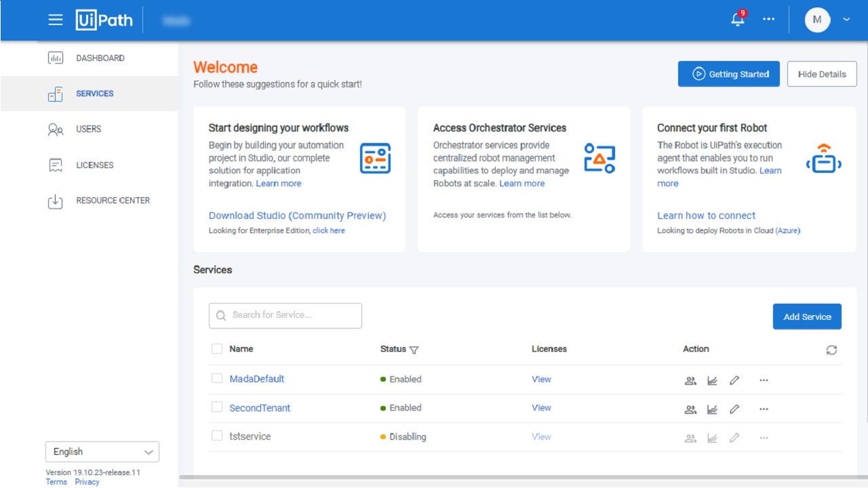Click users icon in tstservice row
Screen dimensions: 868x488
coord(690,439)
